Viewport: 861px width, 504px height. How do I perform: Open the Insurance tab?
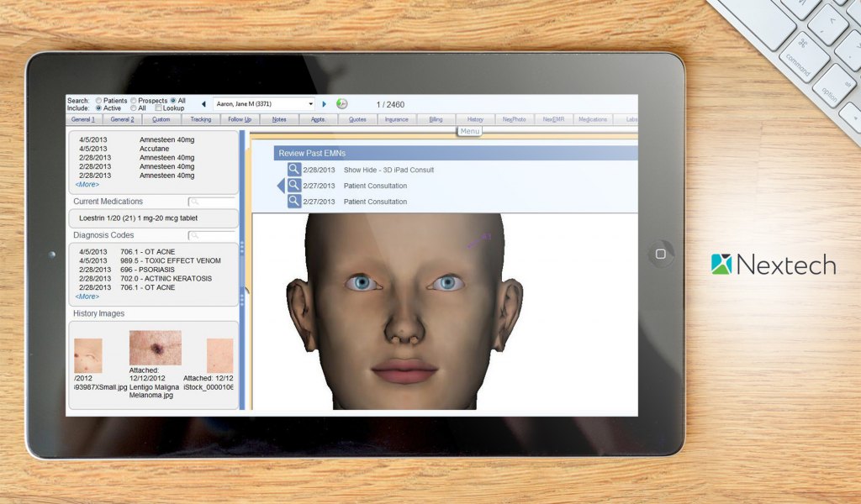396,119
